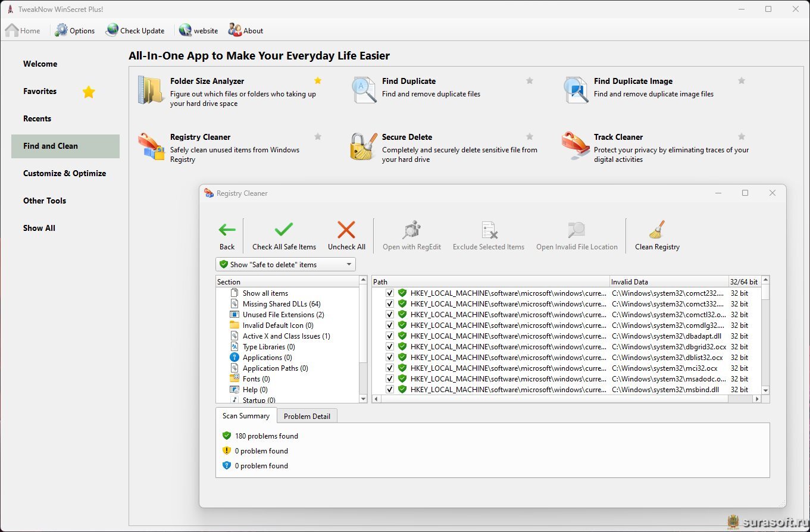Click the Section list up scroll arrow
810x532 pixels.
tap(364, 280)
